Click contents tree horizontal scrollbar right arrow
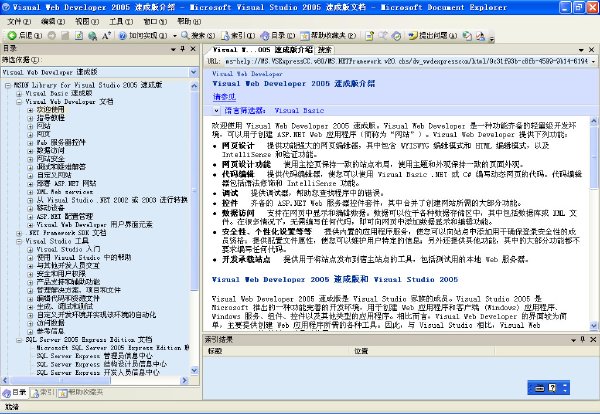The image size is (600, 414). click(x=184, y=380)
